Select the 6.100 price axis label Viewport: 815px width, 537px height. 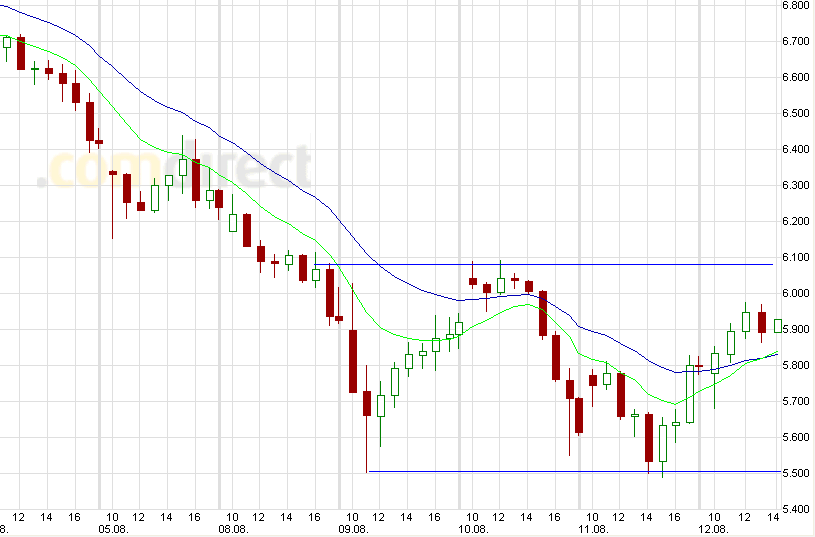[x=796, y=257]
